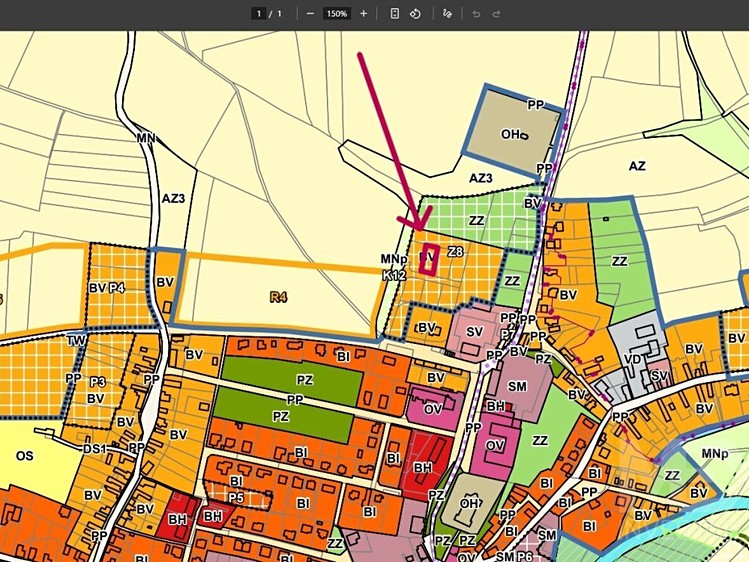
Task: Click the MN label on the road
Action: [146, 138]
